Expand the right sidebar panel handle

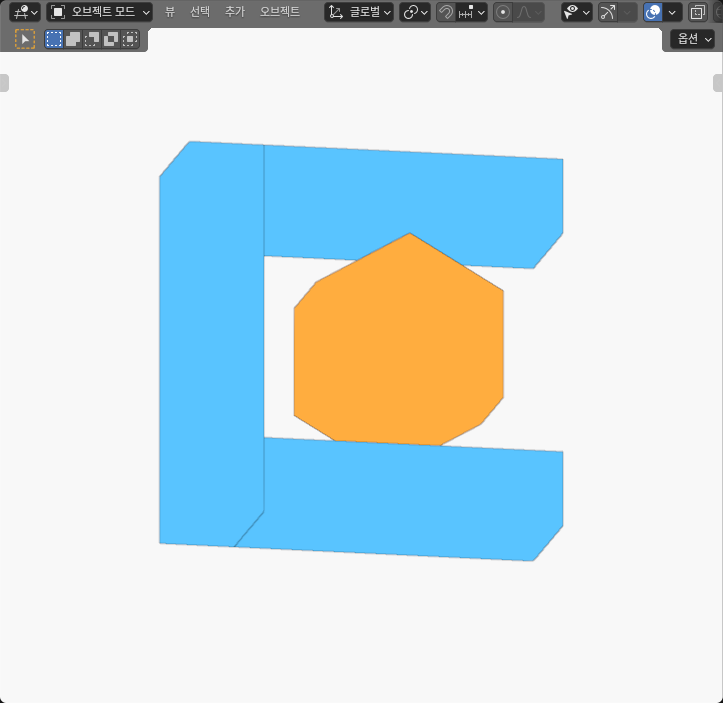[718, 83]
